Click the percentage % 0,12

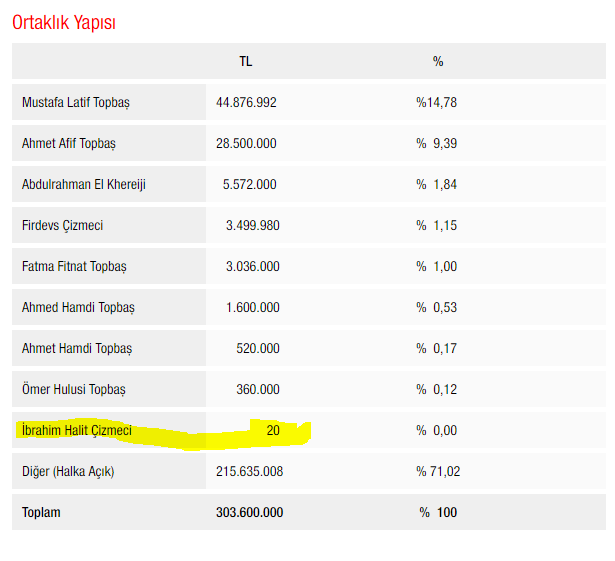point(437,390)
